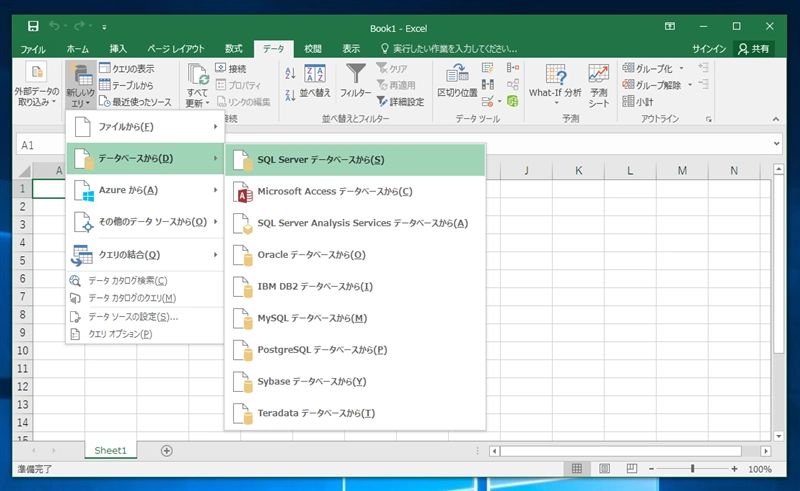
Task: Open その他のデータ ソースから(O) submenu
Action: tap(145, 222)
